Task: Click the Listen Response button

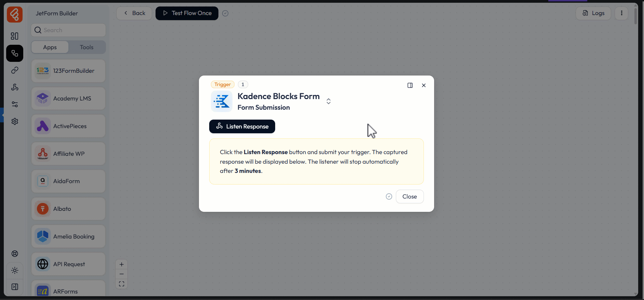Action: 242,126
